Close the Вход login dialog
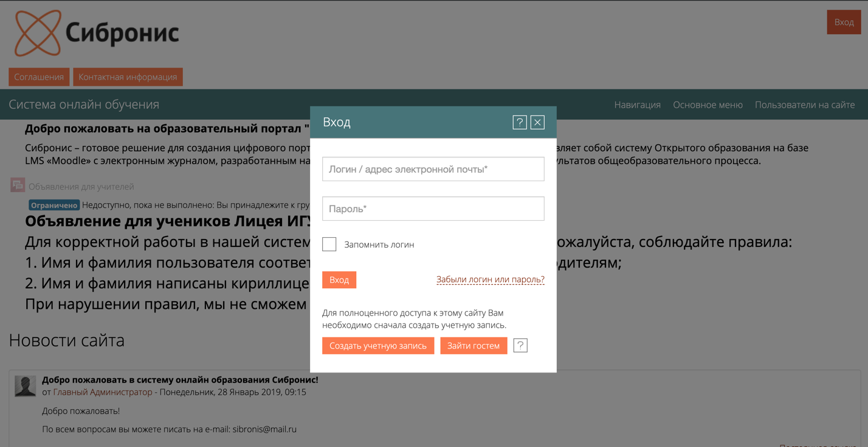868x447 pixels. click(537, 122)
